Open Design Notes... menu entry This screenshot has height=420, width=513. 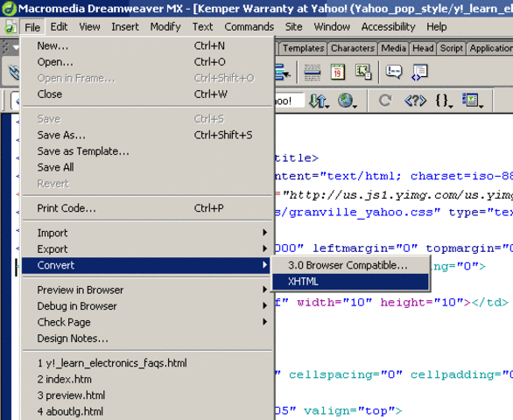(147, 339)
